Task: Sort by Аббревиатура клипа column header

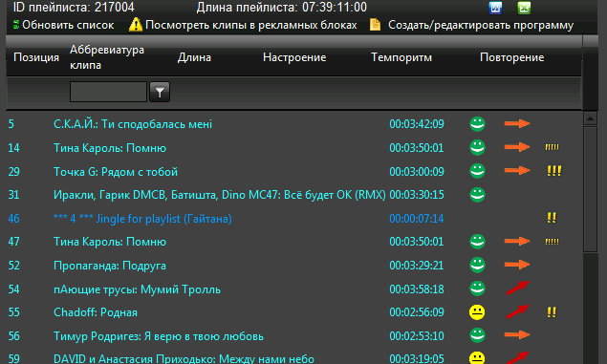Action: [107, 57]
